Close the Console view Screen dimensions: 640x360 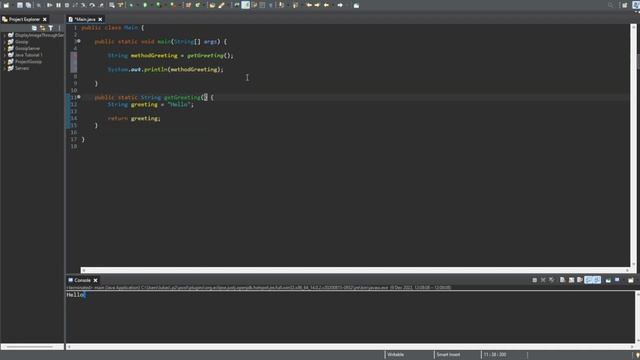(x=96, y=280)
